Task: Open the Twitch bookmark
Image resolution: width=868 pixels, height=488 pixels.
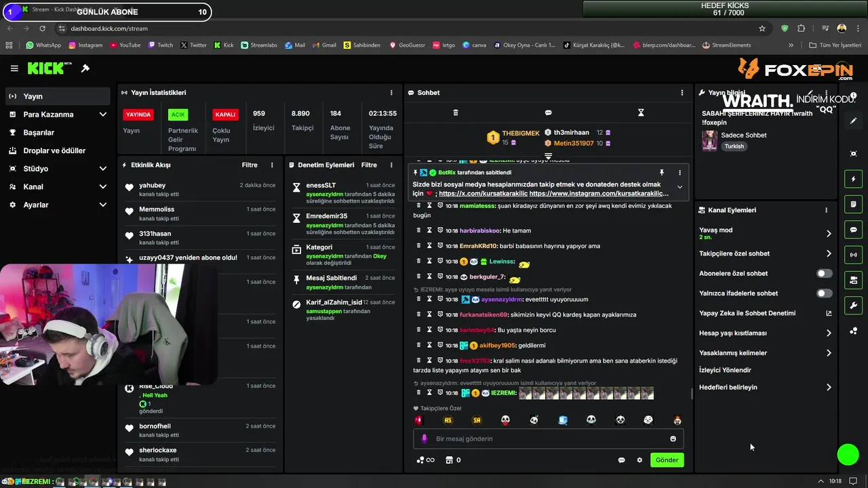Action: pos(160,45)
